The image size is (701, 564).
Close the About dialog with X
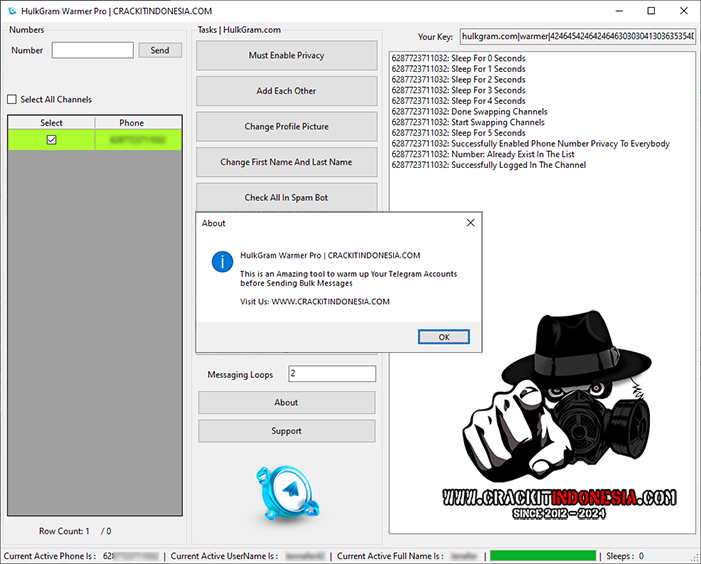[x=470, y=223]
